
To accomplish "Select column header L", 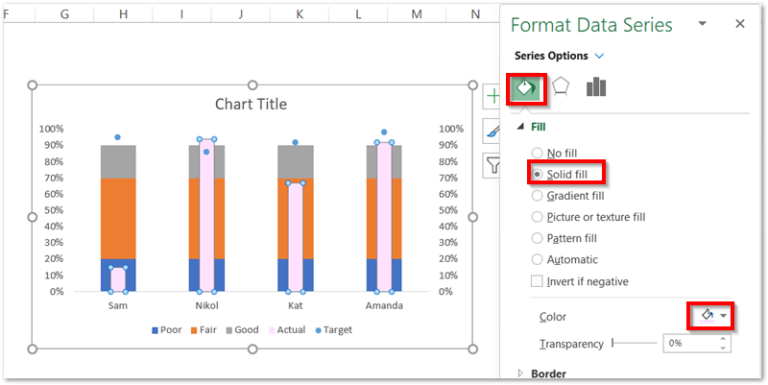I will coord(358,15).
